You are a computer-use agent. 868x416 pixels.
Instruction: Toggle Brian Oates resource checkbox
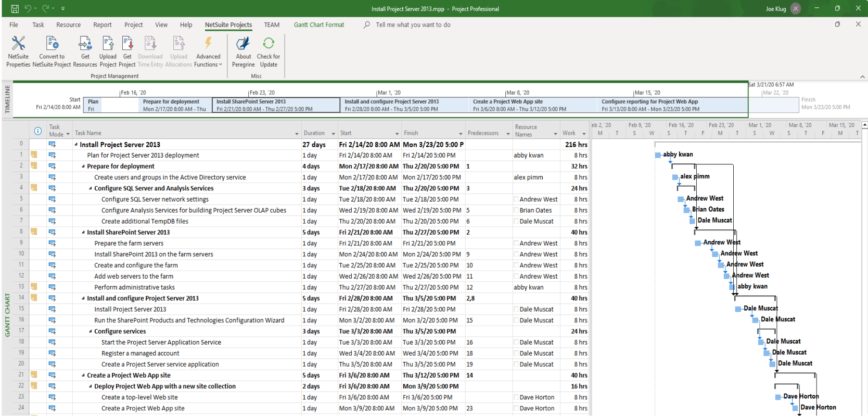(516, 210)
